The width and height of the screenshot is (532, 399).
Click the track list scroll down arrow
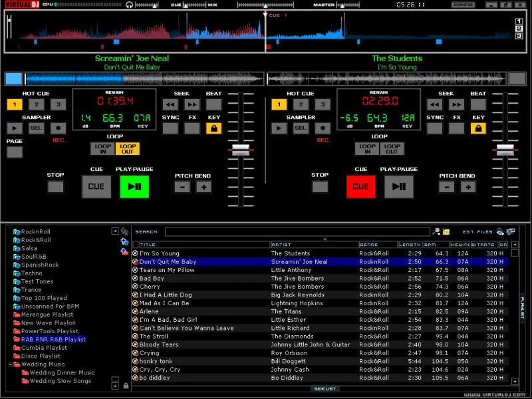pos(515,381)
